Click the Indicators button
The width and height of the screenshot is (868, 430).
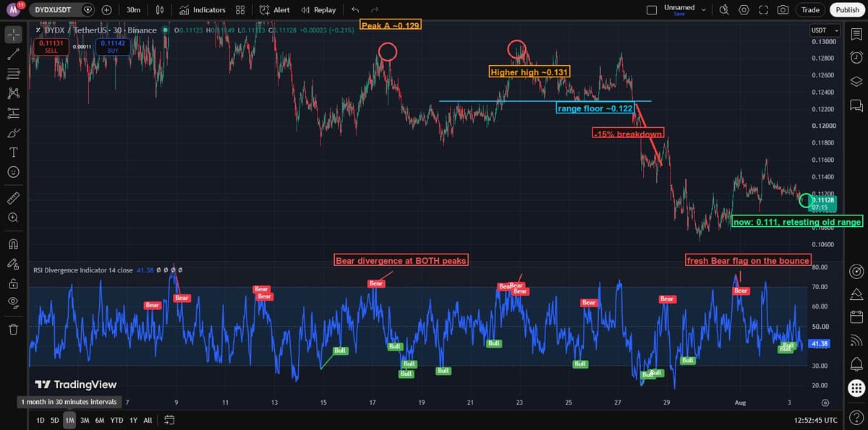click(202, 10)
